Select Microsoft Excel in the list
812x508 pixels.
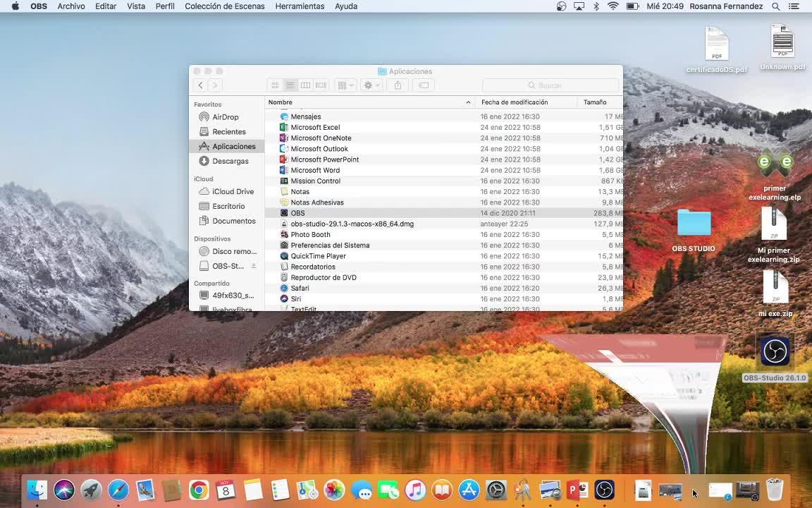(x=444, y=127)
